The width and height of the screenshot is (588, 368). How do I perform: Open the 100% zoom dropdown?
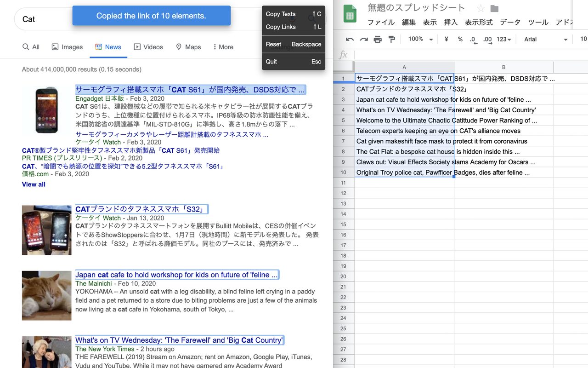(x=418, y=39)
